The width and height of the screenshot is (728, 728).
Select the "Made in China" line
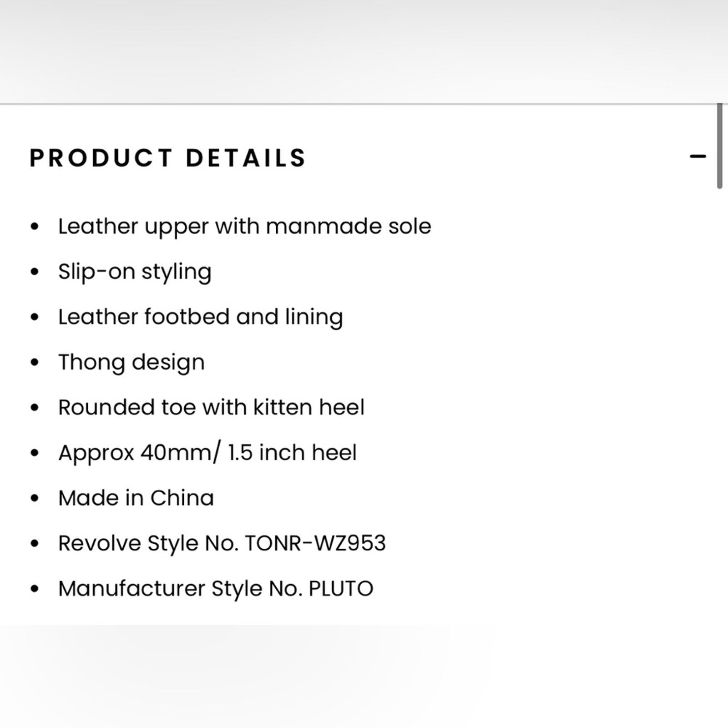pos(136,498)
